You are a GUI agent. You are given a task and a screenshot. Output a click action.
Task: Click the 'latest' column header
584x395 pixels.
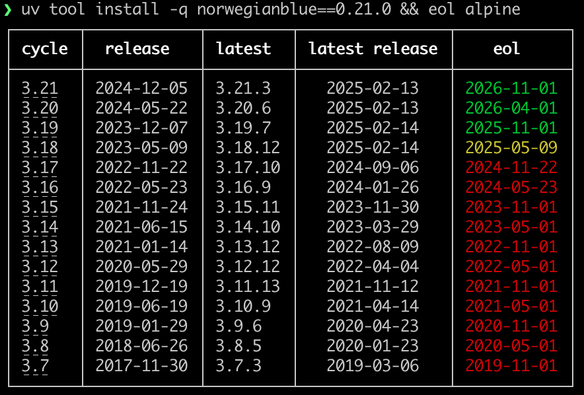pos(244,49)
